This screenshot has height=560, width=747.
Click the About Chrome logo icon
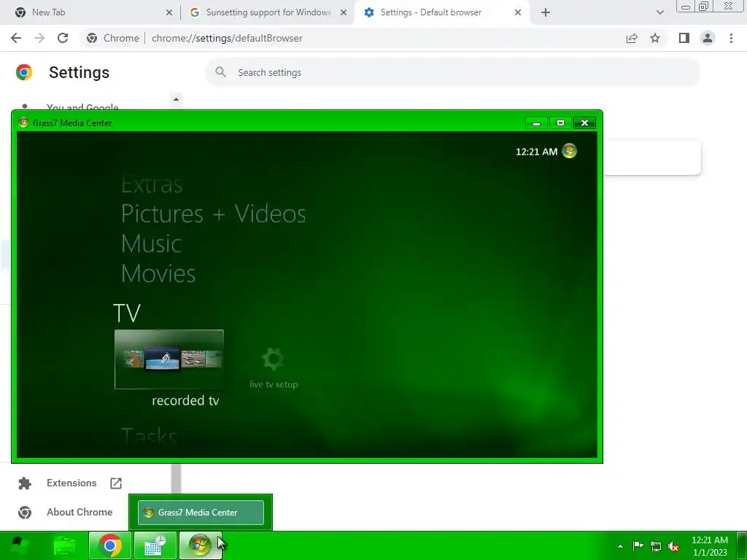tap(25, 513)
